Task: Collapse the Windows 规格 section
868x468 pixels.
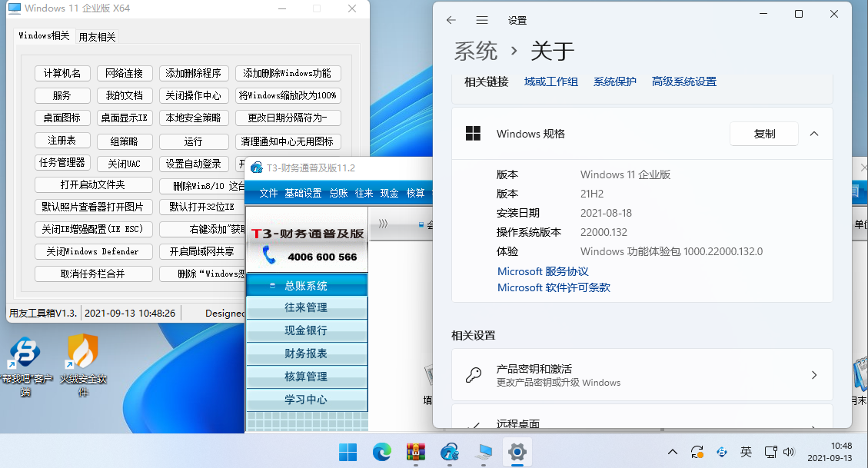Action: tap(814, 134)
